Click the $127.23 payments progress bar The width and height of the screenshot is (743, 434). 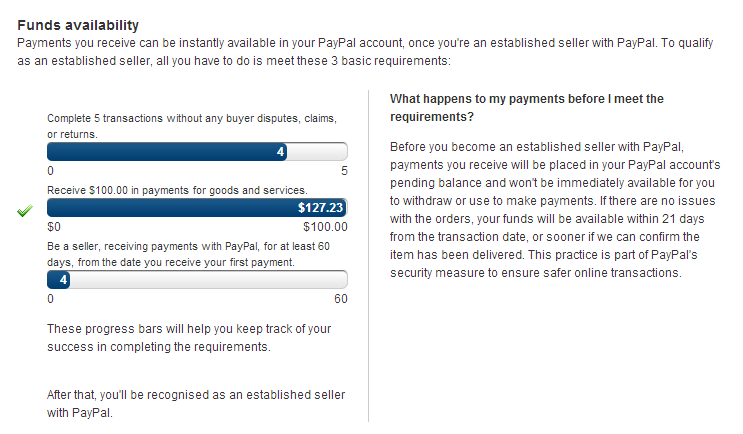click(197, 208)
